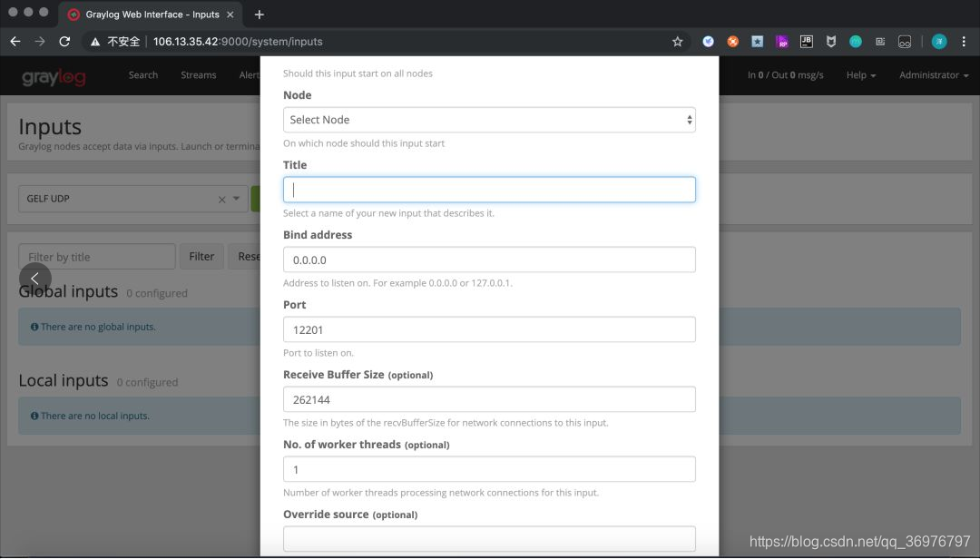The image size is (980, 559).
Task: Open the Select Node dropdown
Action: [x=489, y=120]
